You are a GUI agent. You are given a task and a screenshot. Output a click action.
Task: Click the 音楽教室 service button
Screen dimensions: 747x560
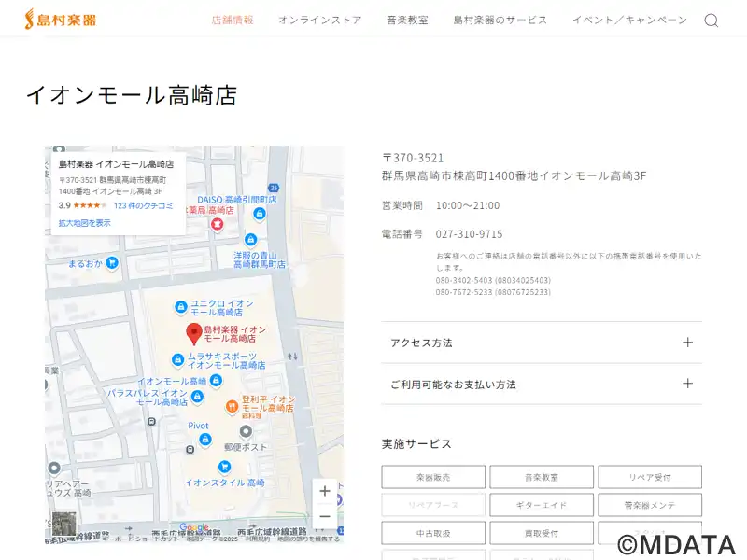[x=542, y=477]
